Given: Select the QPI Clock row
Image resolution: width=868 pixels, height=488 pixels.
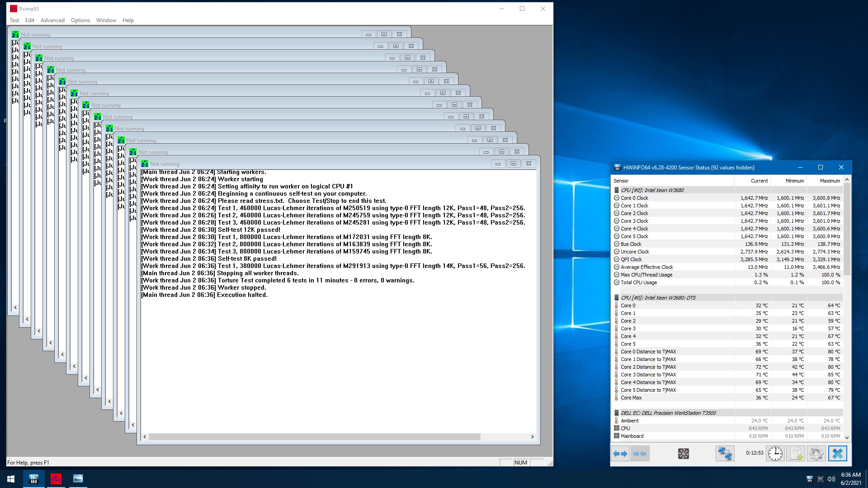Looking at the screenshot, I should tap(727, 259).
